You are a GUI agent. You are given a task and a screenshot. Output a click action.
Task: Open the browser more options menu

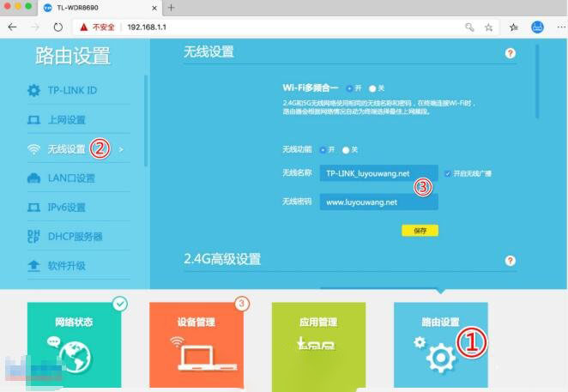561,27
